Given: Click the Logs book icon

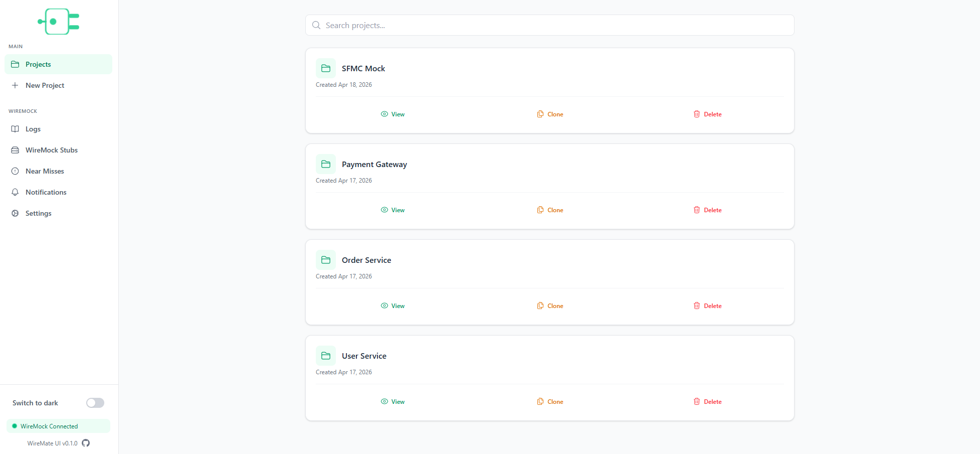Looking at the screenshot, I should click(15, 129).
